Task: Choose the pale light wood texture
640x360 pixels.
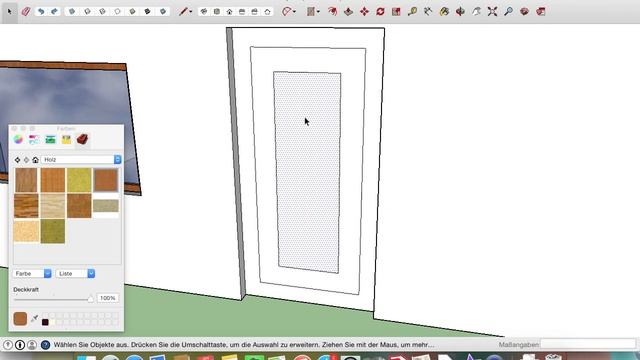Action: click(52, 206)
